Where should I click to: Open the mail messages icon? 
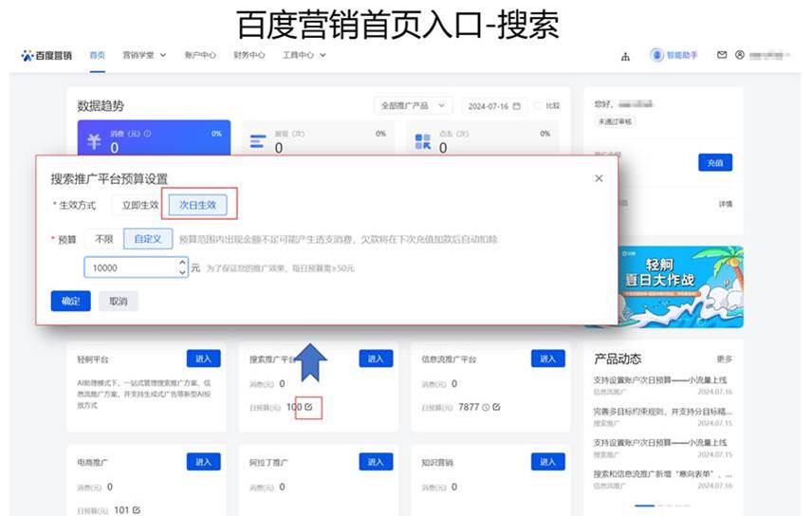pos(721,54)
